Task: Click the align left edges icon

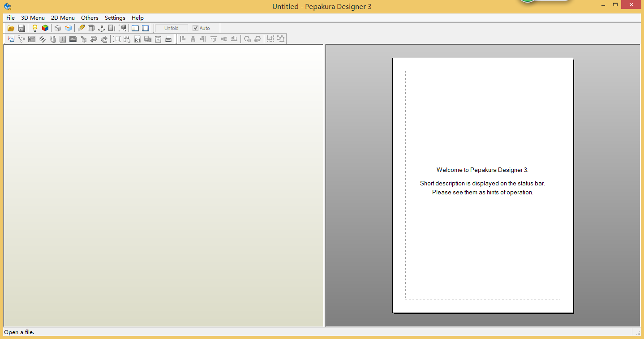Action: click(x=182, y=39)
